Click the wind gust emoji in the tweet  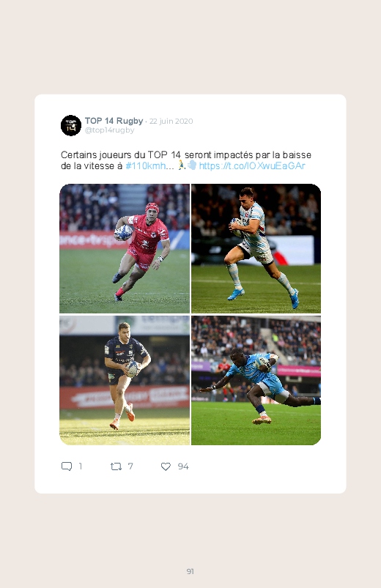point(192,165)
